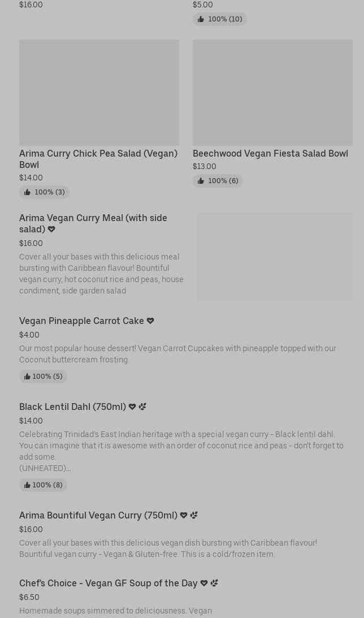This screenshot has height=618, width=364.
Task: Click the leaf icon next to Black Lentil Dahl
Action: click(x=142, y=407)
